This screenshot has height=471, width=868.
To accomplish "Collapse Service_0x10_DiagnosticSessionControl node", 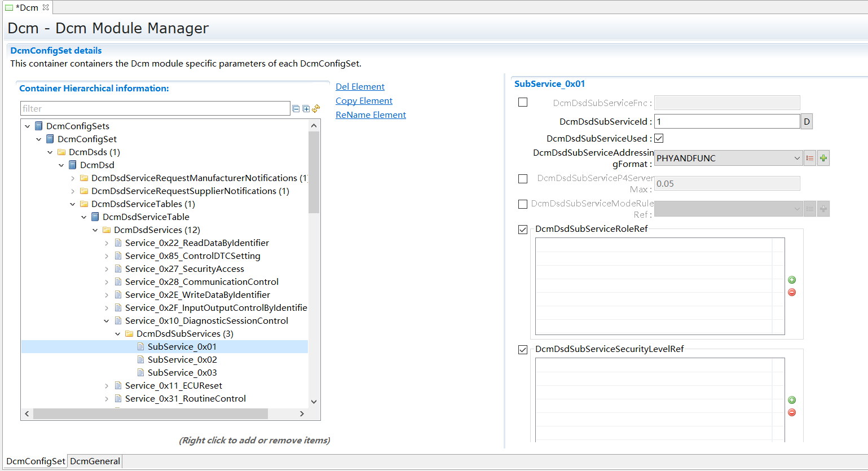I will 107,321.
